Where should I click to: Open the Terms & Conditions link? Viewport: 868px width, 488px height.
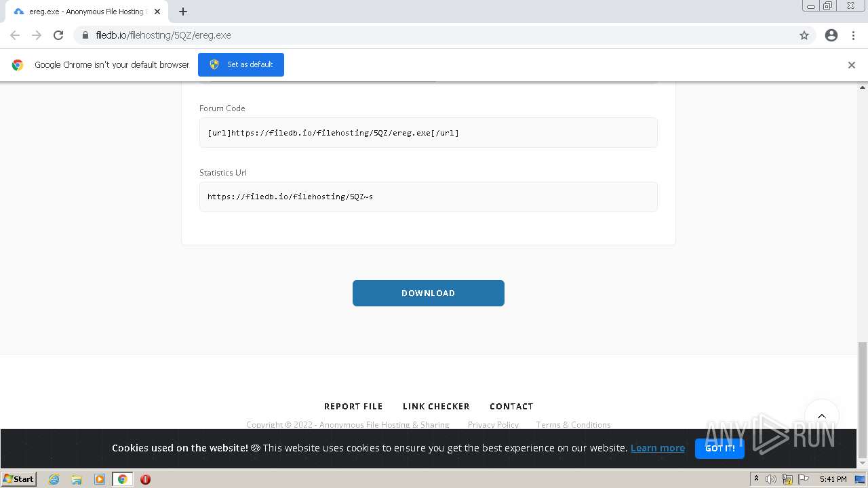(573, 425)
